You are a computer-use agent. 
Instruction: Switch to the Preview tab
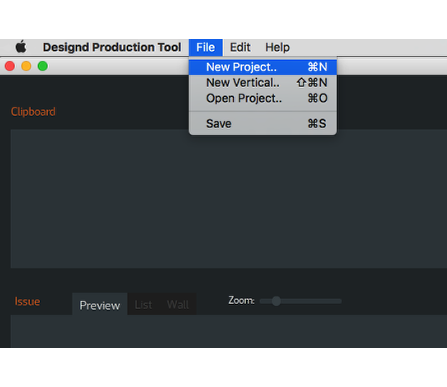(x=100, y=305)
